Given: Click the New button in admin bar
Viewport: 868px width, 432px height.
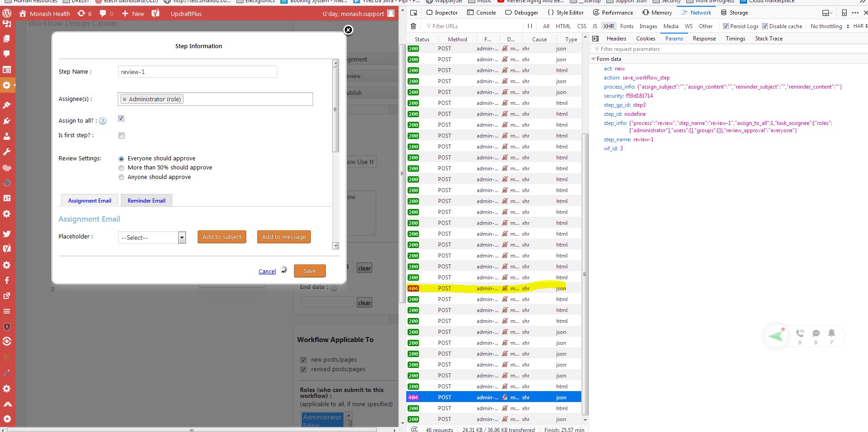Looking at the screenshot, I should (133, 14).
